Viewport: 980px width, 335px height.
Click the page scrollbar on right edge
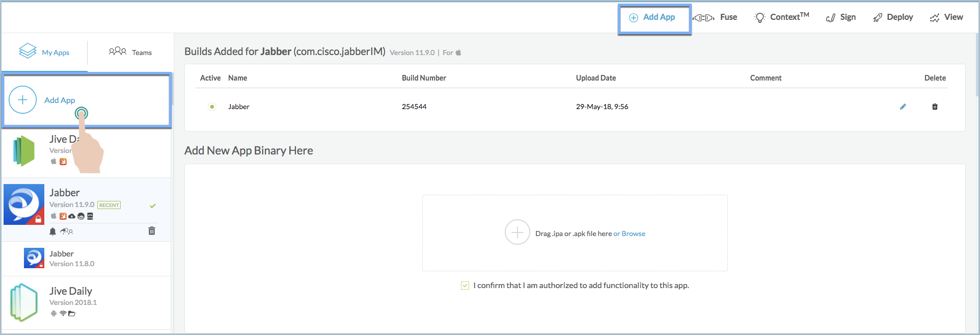point(977,64)
